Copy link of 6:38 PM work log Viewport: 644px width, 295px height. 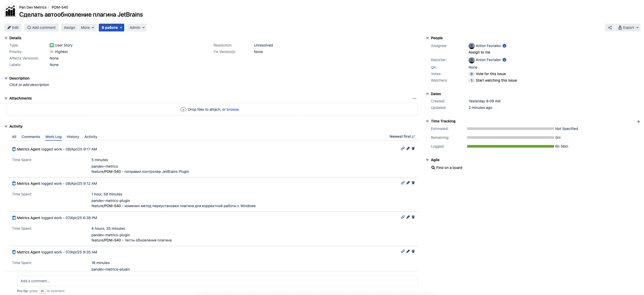403,217
